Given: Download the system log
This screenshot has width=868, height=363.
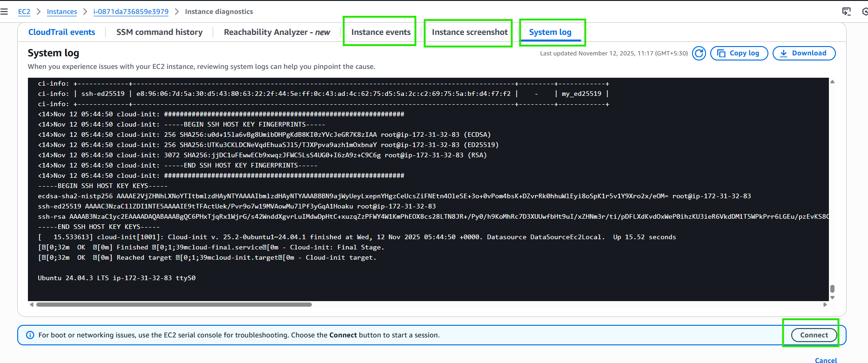Looking at the screenshot, I should point(804,54).
